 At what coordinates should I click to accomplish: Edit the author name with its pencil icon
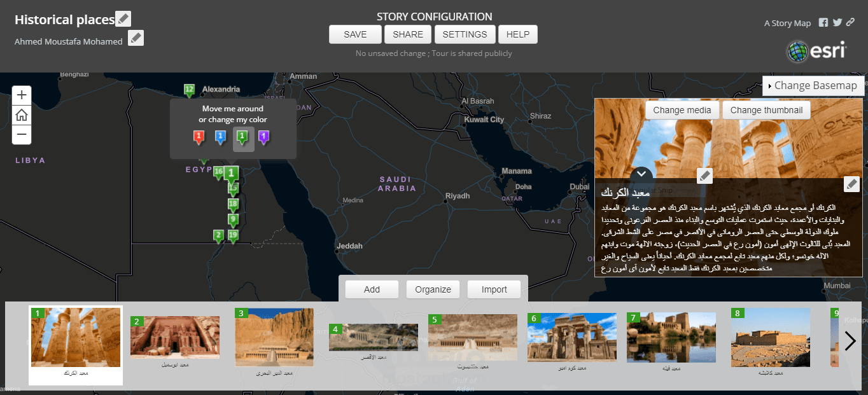pos(136,38)
